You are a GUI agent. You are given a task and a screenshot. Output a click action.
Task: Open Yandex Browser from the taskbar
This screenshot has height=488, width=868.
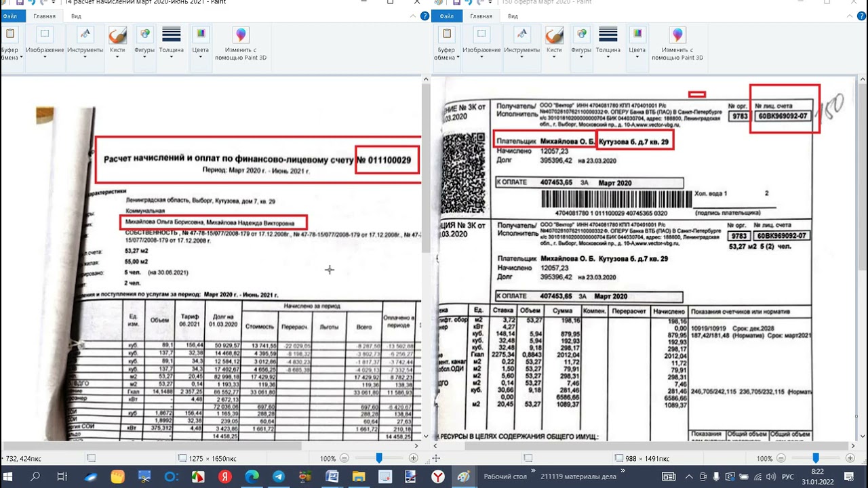click(x=439, y=477)
